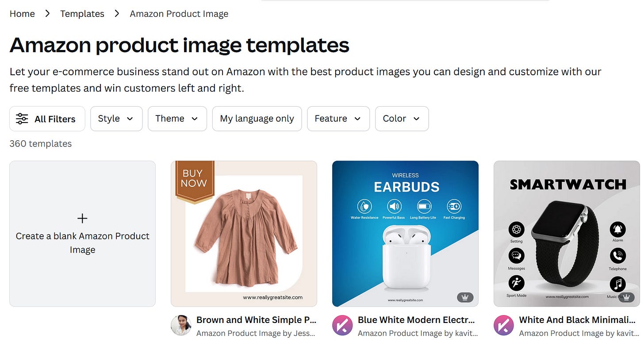Click the sliders icon in All Filters
The width and height of the screenshot is (644, 342).
[x=22, y=119]
